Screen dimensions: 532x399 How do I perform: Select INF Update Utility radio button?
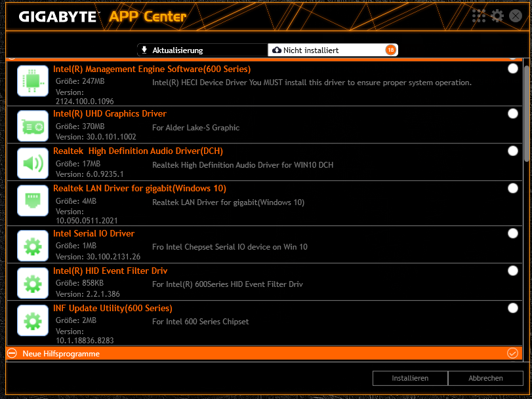pos(513,308)
